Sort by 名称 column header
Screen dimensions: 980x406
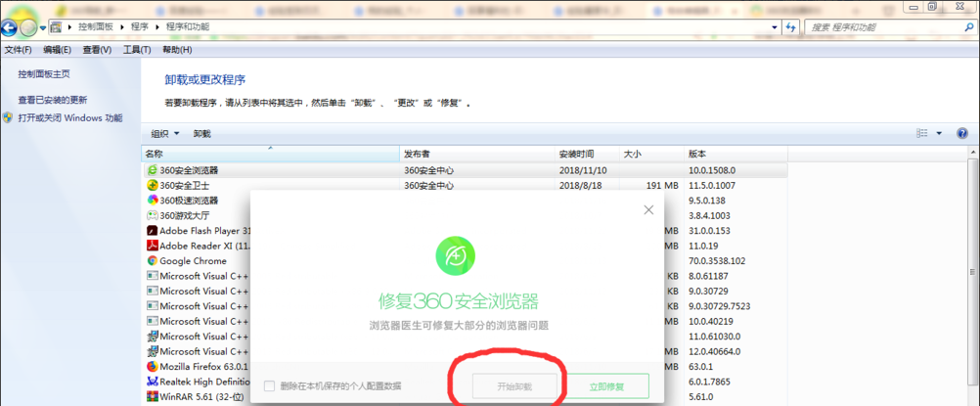[271, 154]
